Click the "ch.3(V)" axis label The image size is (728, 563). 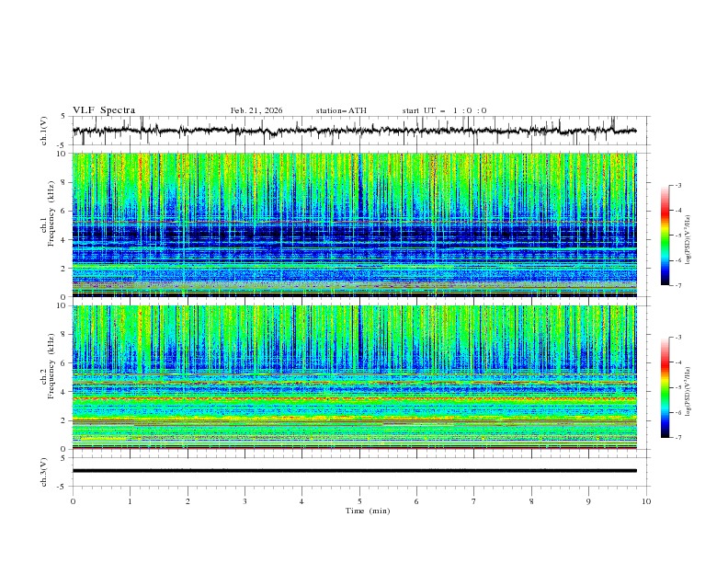coord(44,472)
